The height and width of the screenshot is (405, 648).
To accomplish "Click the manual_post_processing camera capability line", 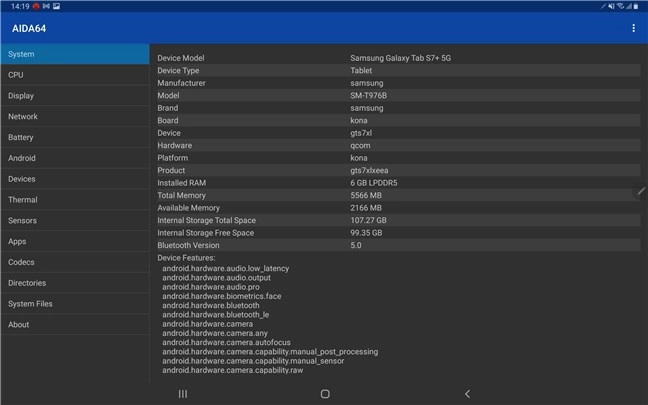I will click(x=270, y=352).
